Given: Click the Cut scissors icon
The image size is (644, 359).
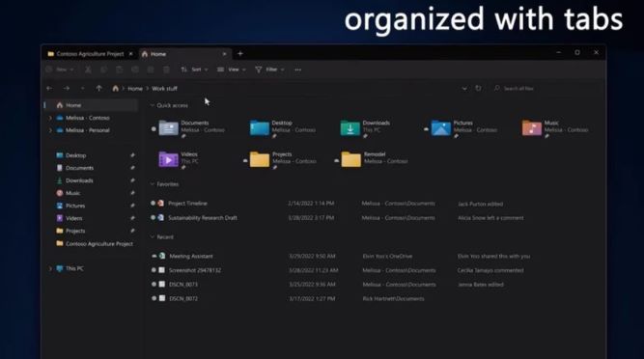Looking at the screenshot, I should pos(88,69).
